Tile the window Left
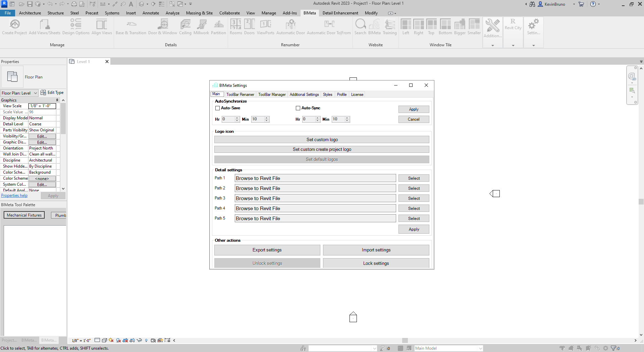This screenshot has height=352, width=644. (x=406, y=27)
